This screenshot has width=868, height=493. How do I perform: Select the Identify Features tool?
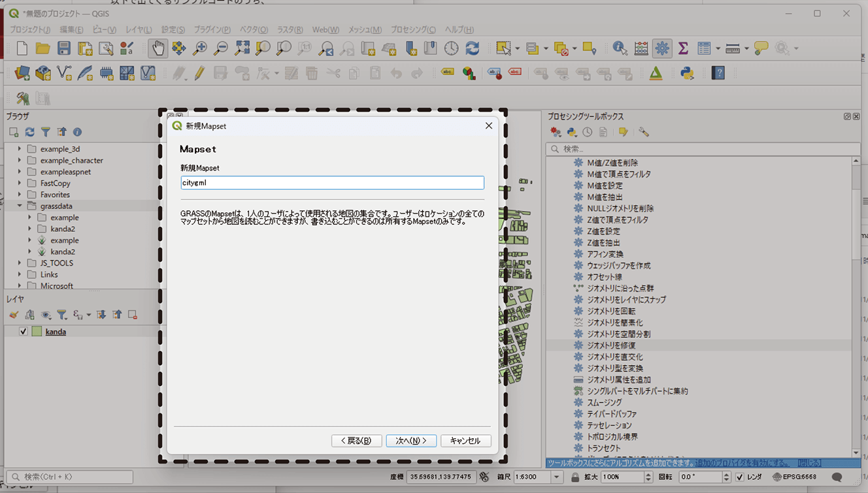coord(620,48)
